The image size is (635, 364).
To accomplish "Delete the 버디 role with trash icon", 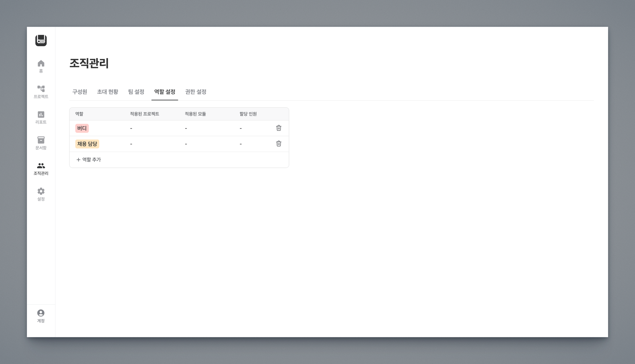I will [x=278, y=128].
